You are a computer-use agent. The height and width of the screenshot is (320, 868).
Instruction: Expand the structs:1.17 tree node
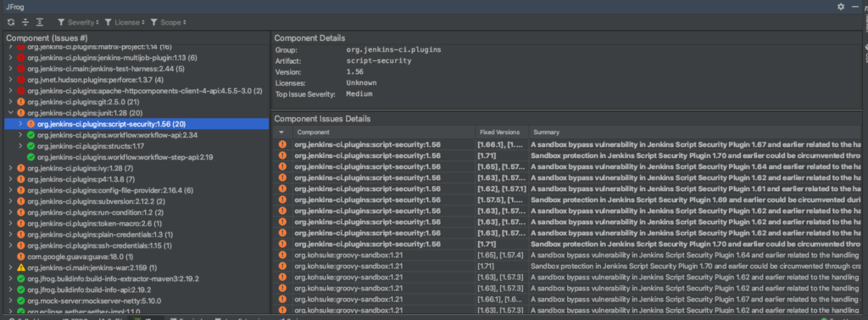20,146
